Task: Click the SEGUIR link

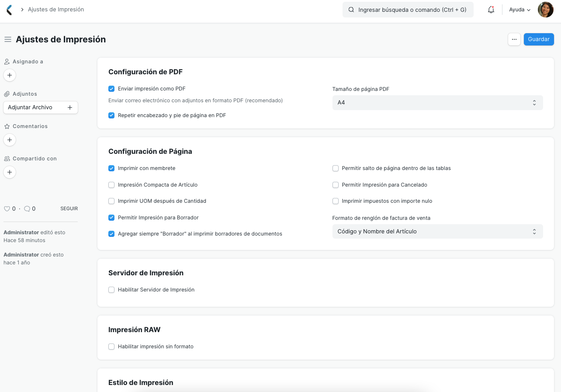Action: pos(69,208)
